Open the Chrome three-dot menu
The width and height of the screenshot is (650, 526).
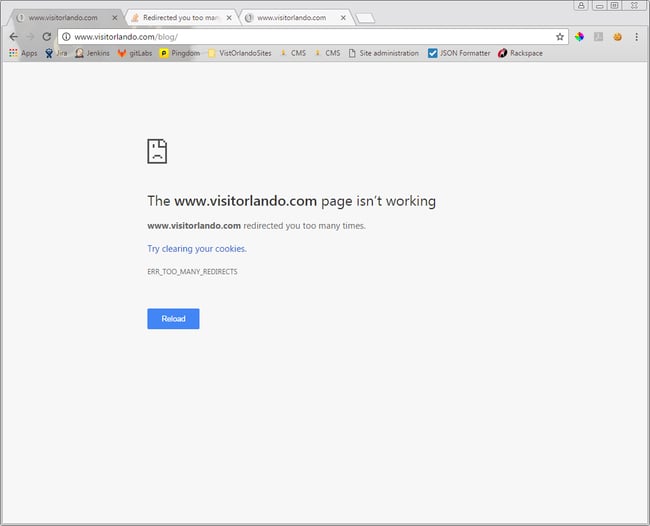(x=636, y=37)
